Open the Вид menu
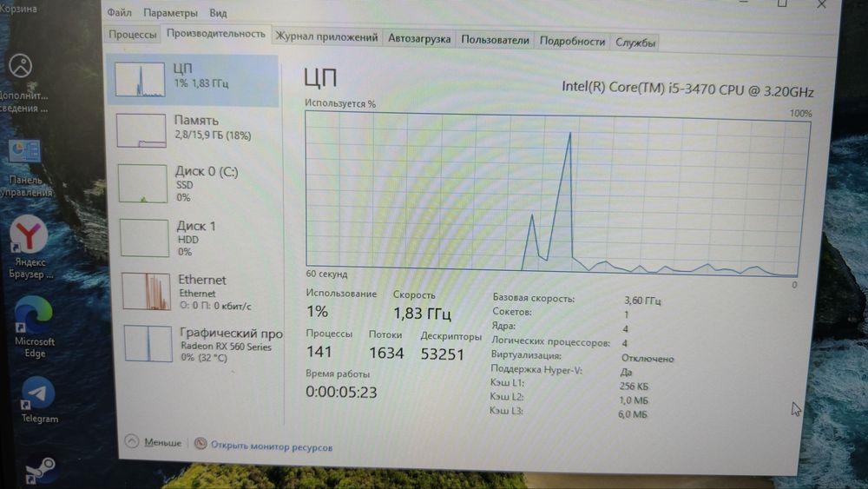This screenshot has height=489, width=868. point(218,13)
